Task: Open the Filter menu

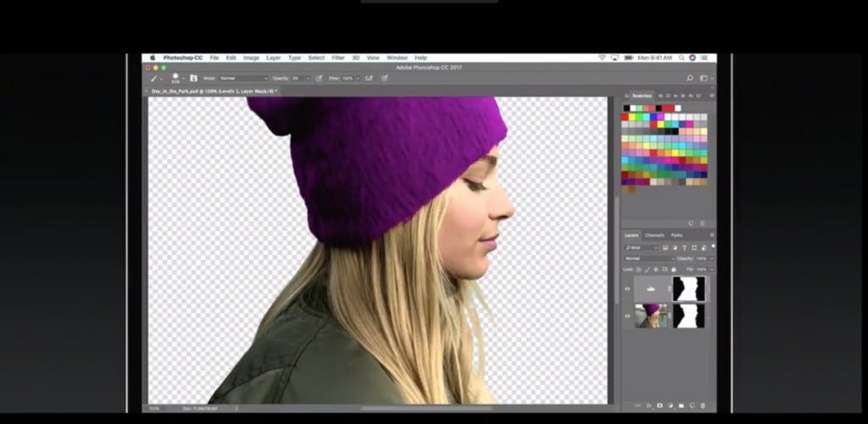Action: pyautogui.click(x=338, y=58)
